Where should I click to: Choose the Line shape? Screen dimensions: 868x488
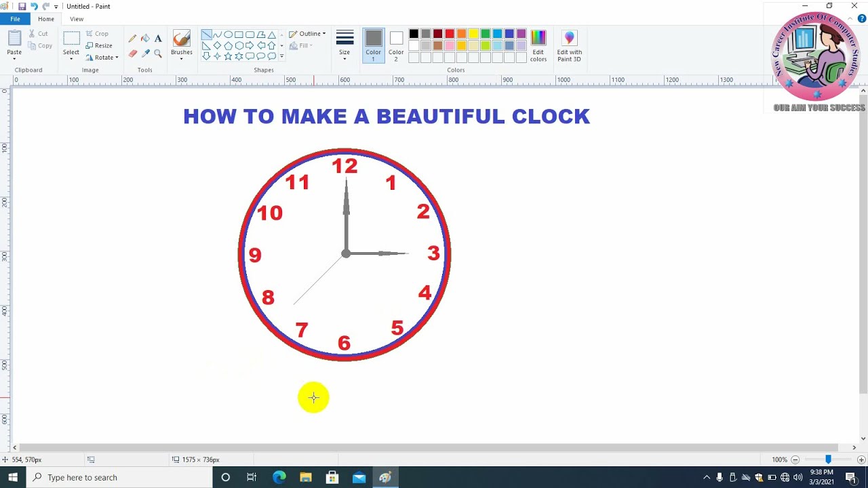[x=206, y=35]
